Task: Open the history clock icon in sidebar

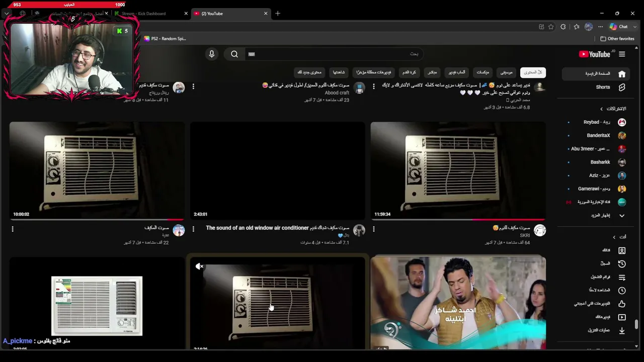Action: tap(622, 263)
